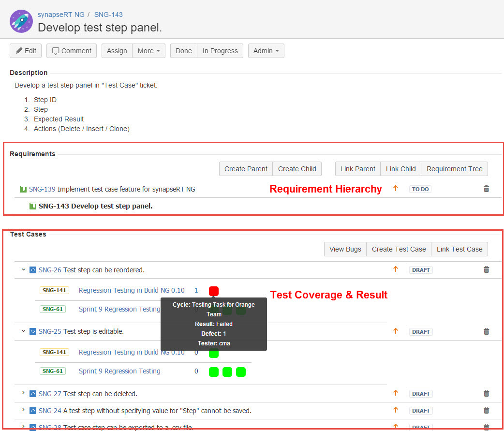Click trash icon in SNG-27 row
504x431 pixels.
click(486, 393)
